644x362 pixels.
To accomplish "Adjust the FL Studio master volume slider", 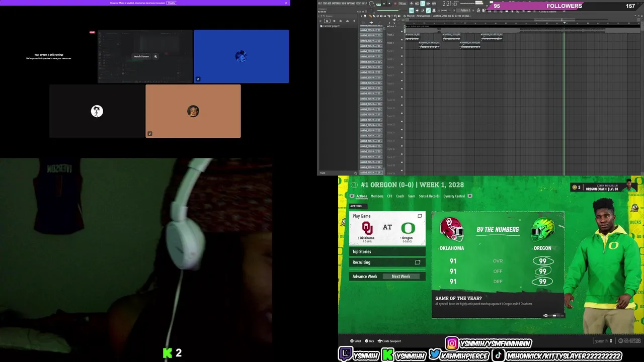I will click(x=388, y=11).
